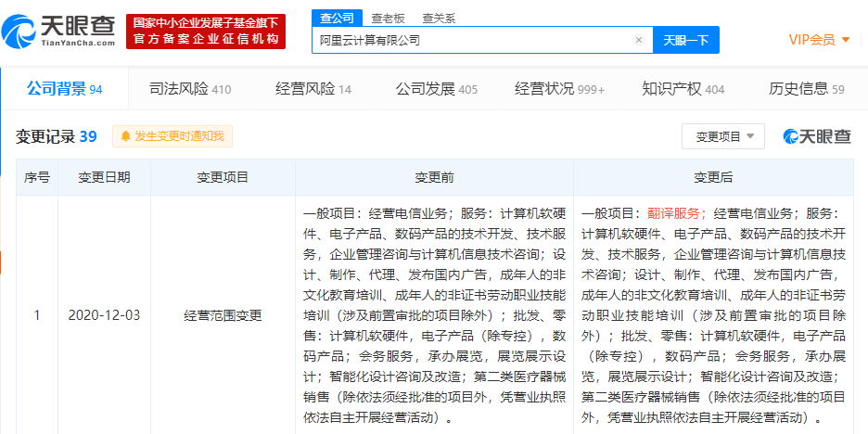
Task: Go to the 公司发展 405 tab
Action: [x=436, y=89]
